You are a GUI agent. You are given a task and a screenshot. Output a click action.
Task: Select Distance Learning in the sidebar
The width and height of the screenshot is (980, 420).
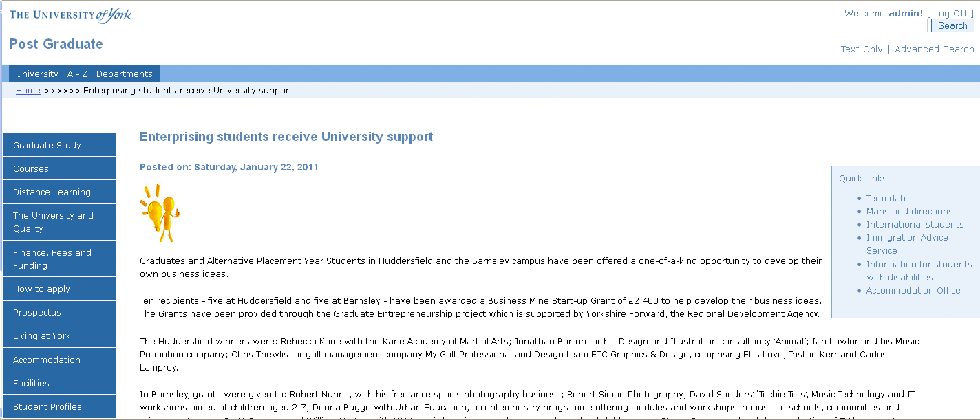(52, 192)
